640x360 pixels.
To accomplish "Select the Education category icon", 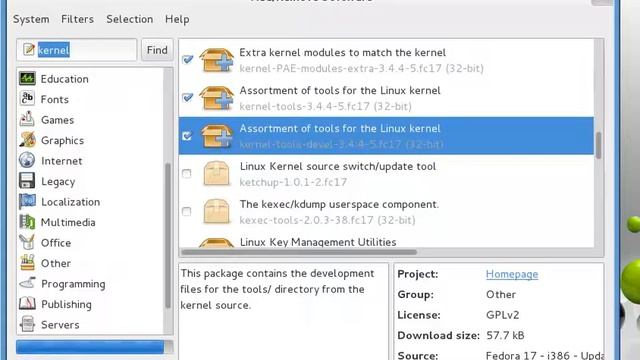I will (27, 78).
